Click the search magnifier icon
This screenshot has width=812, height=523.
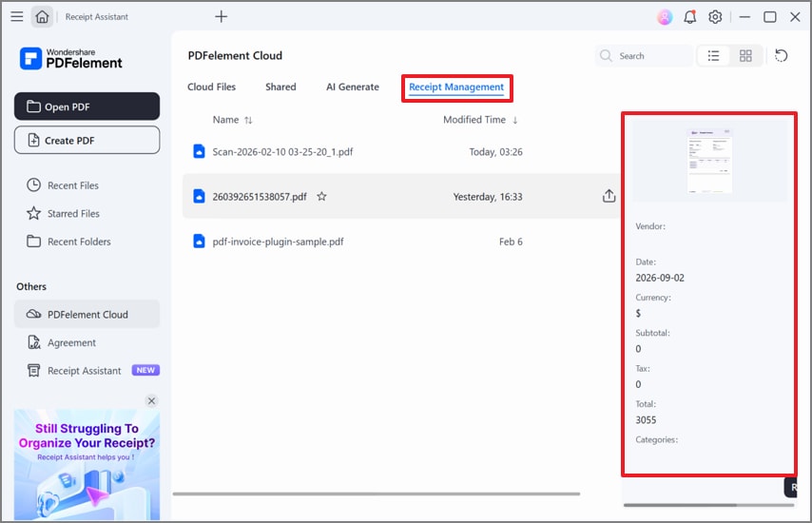click(606, 55)
